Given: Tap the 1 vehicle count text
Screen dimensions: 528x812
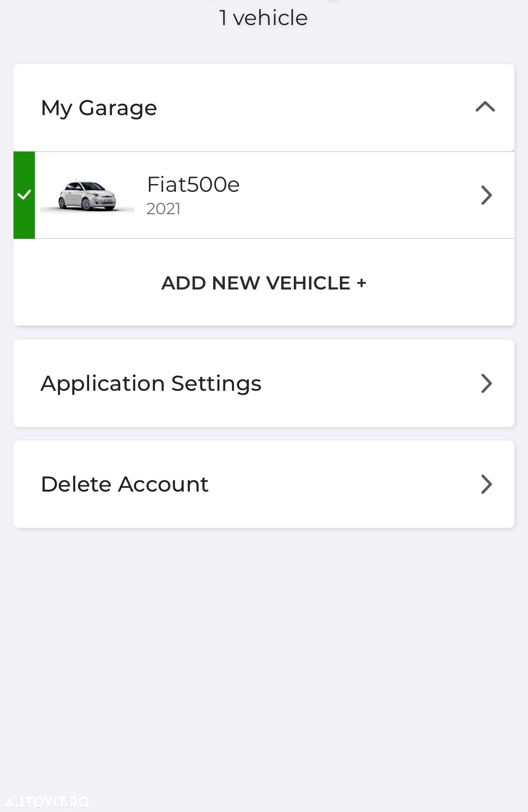Looking at the screenshot, I should click(x=263, y=18).
